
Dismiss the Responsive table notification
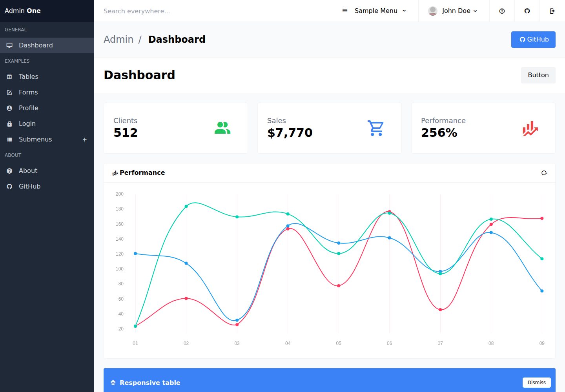536,383
